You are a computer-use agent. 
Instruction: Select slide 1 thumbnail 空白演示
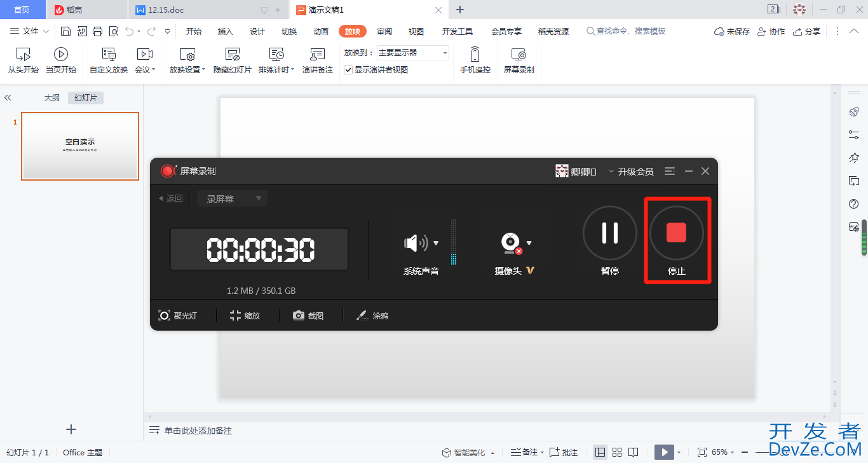click(x=80, y=146)
